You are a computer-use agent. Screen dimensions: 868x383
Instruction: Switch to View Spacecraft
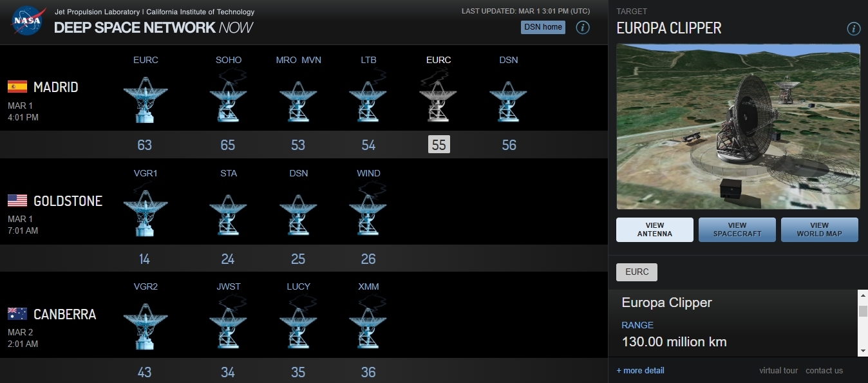[737, 230]
